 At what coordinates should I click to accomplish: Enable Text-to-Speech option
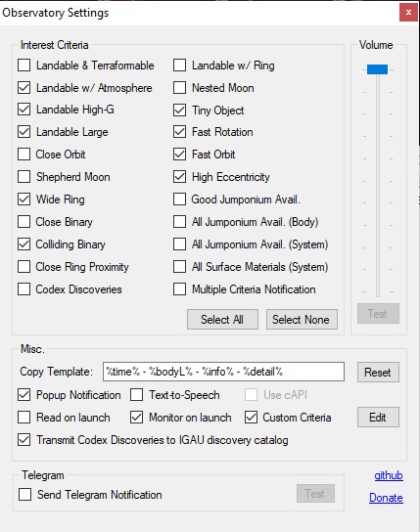click(136, 395)
